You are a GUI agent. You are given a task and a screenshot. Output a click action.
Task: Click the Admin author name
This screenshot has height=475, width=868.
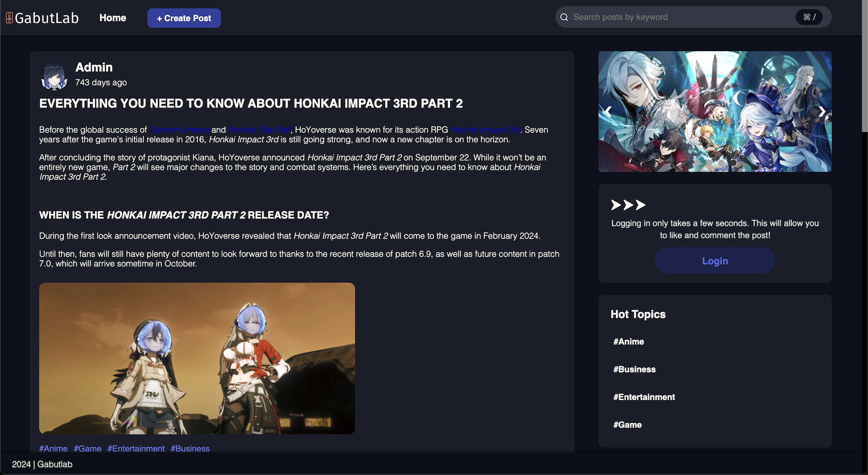[x=94, y=67]
